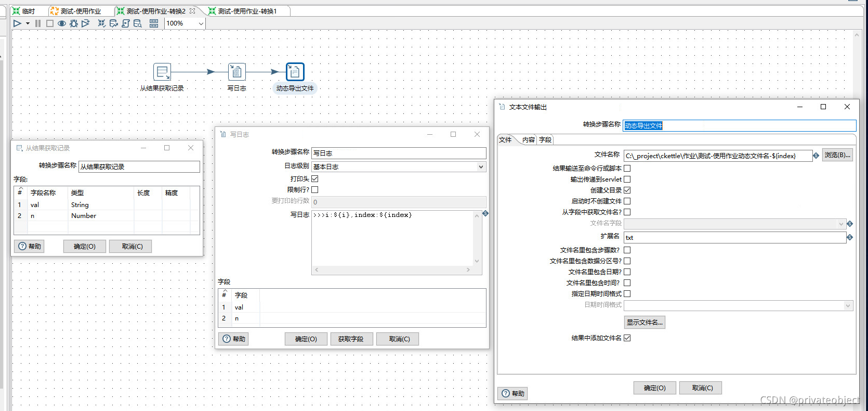Debug the transformation with the bug icon
Screen dimensions: 868x411
click(x=74, y=23)
